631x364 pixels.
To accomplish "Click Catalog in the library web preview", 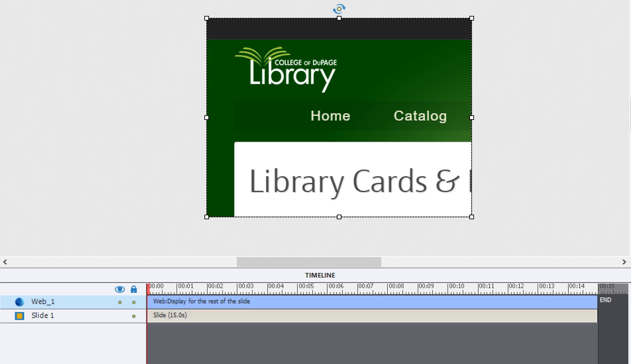I will tap(420, 116).
